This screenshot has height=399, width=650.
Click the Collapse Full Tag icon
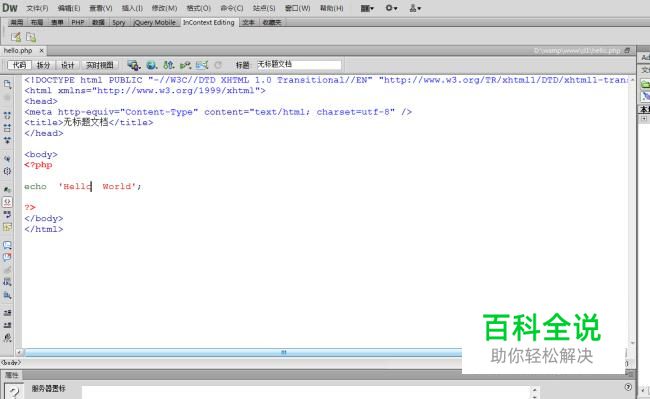click(x=7, y=116)
